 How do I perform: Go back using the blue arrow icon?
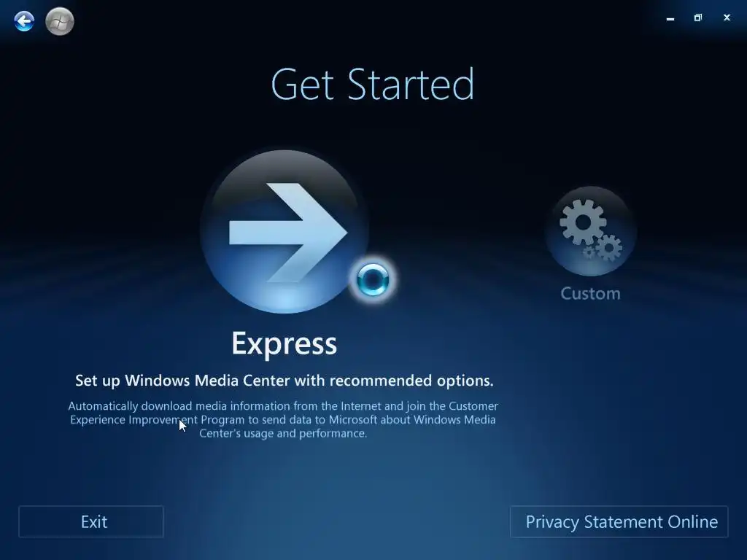[24, 21]
